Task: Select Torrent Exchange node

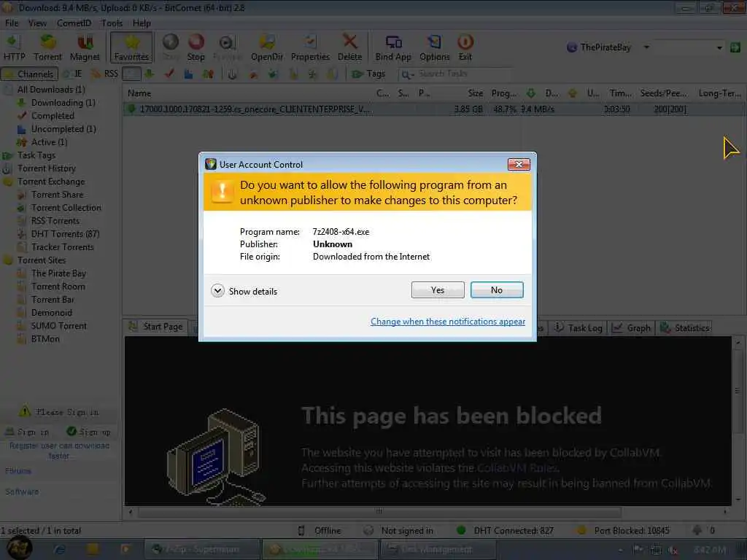Action: tap(51, 182)
